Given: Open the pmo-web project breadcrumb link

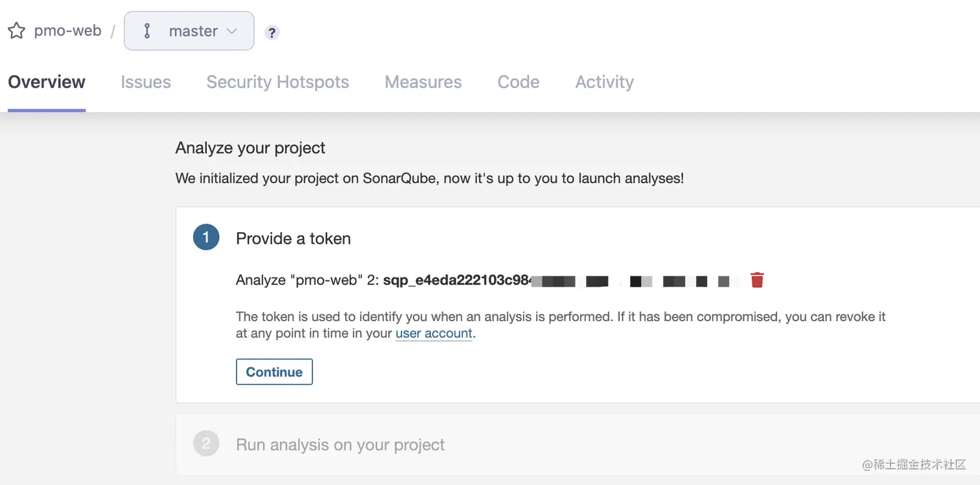Looking at the screenshot, I should tap(67, 30).
